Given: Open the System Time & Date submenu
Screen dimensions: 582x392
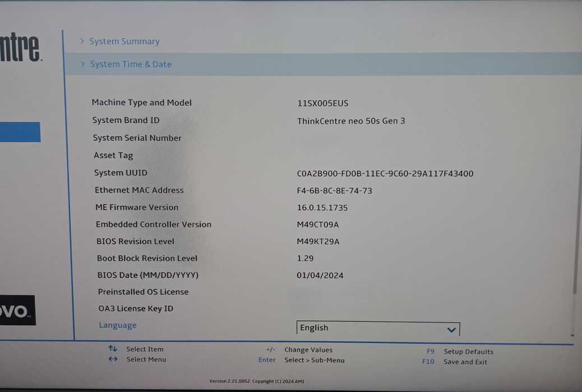Looking at the screenshot, I should click(x=323, y=64).
